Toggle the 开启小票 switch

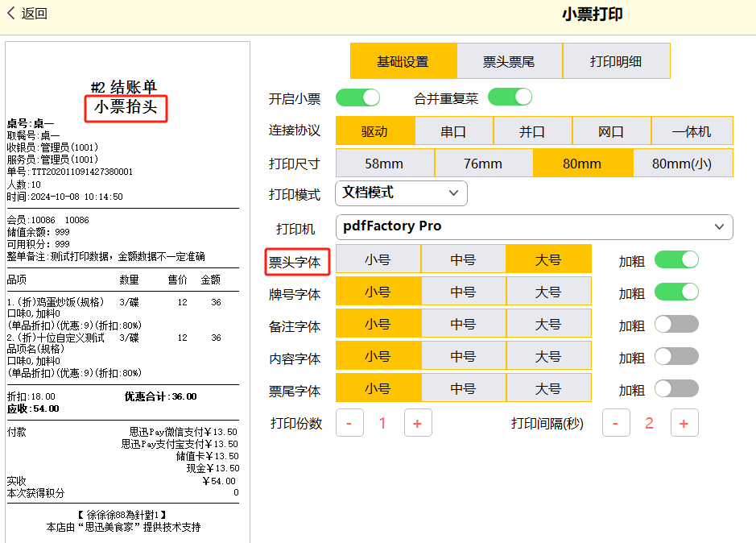[357, 98]
